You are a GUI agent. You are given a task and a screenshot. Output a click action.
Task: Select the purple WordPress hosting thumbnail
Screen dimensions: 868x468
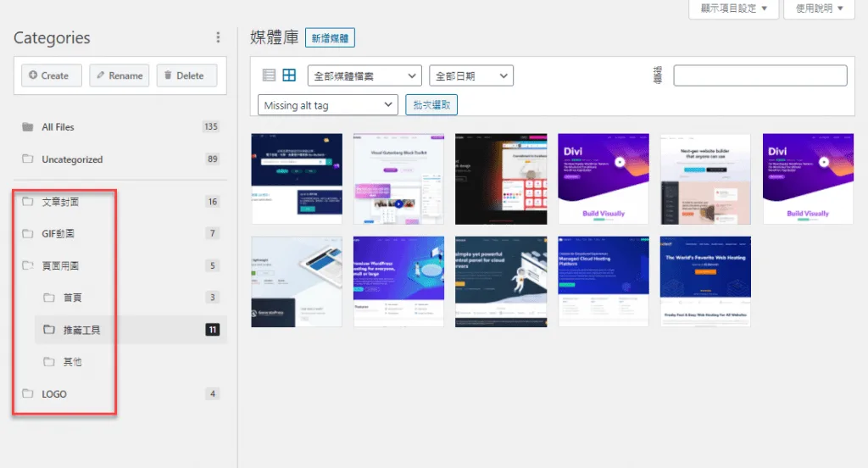398,281
